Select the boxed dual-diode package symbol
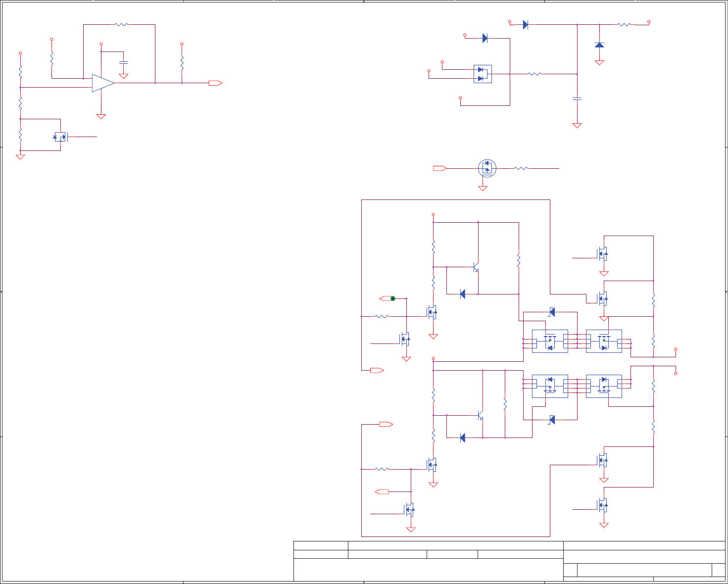 [483, 74]
